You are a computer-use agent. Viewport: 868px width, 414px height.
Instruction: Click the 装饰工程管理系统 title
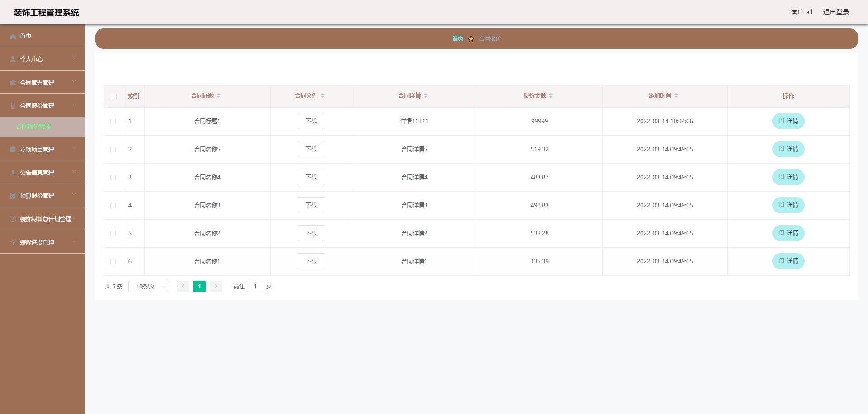(x=46, y=13)
